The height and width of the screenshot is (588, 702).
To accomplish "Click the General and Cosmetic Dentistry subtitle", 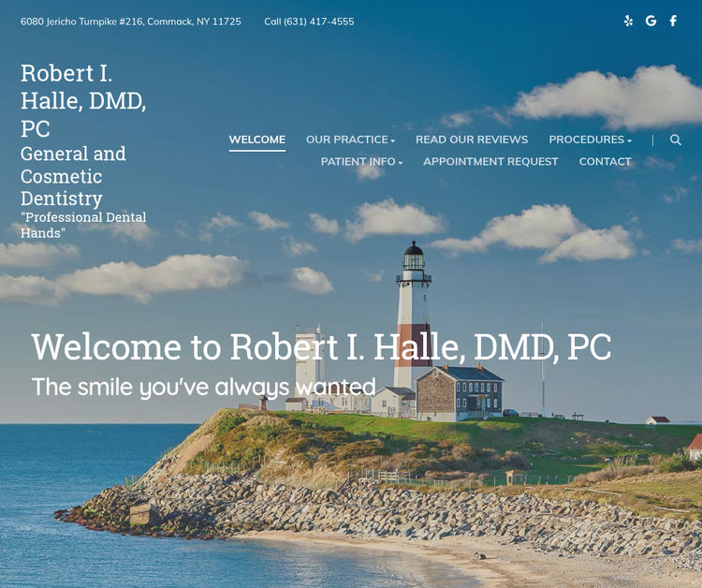I will pyautogui.click(x=73, y=175).
